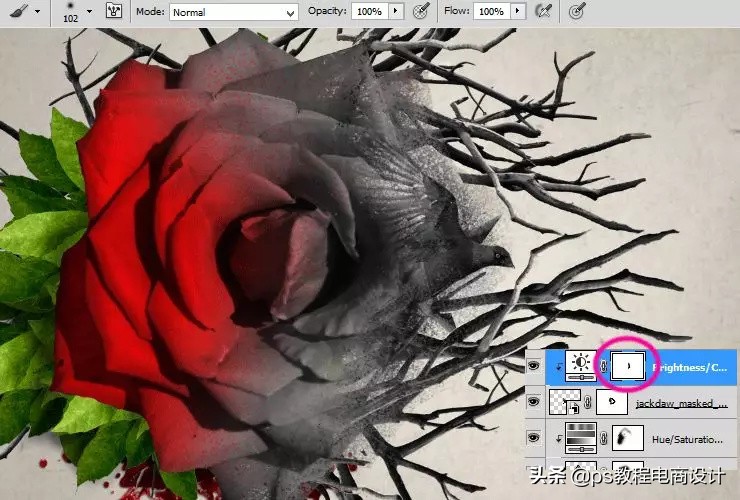The width and height of the screenshot is (740, 500).
Task: Expand the Opacity slider arrow
Action: pos(396,12)
